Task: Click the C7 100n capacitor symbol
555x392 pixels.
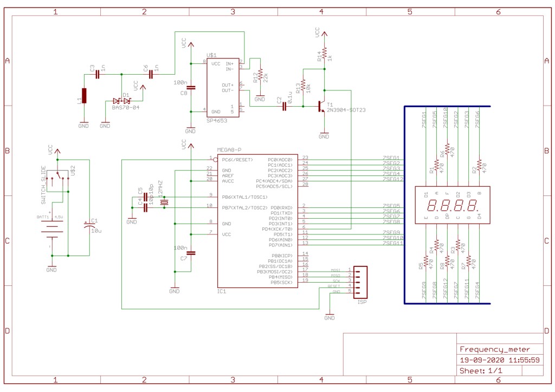Action: 191,253
